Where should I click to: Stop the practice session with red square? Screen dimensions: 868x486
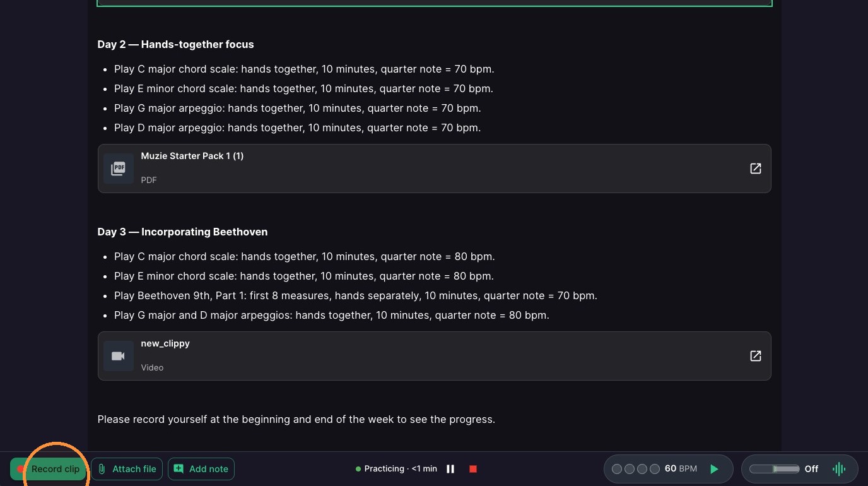tap(473, 469)
